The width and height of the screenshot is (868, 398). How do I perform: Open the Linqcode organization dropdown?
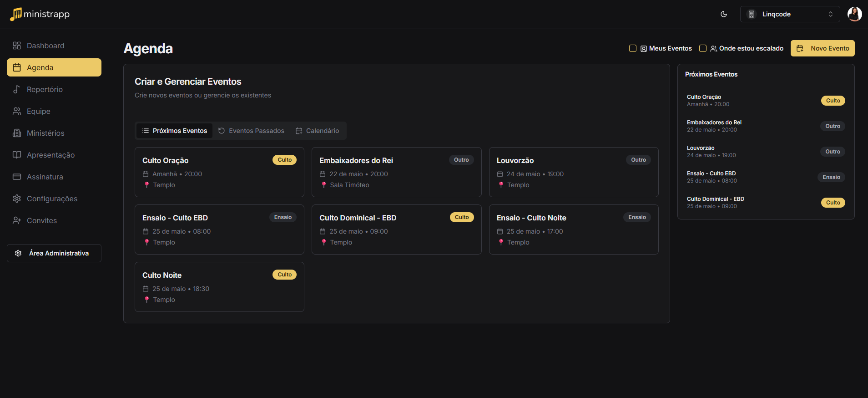[790, 14]
